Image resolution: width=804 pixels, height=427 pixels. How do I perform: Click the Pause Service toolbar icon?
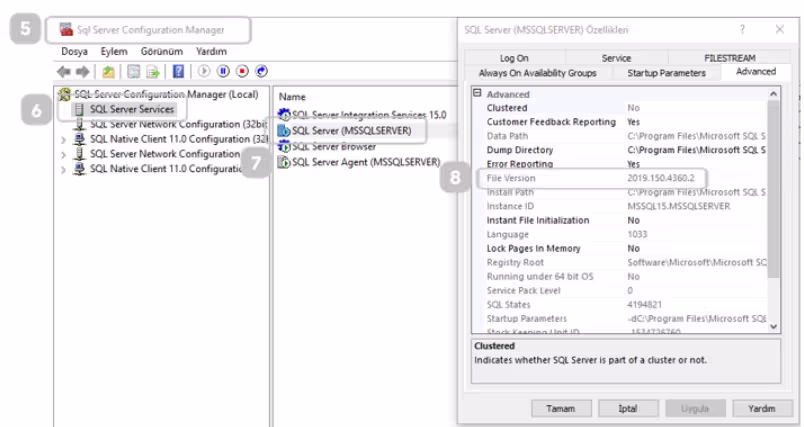pyautogui.click(x=223, y=71)
